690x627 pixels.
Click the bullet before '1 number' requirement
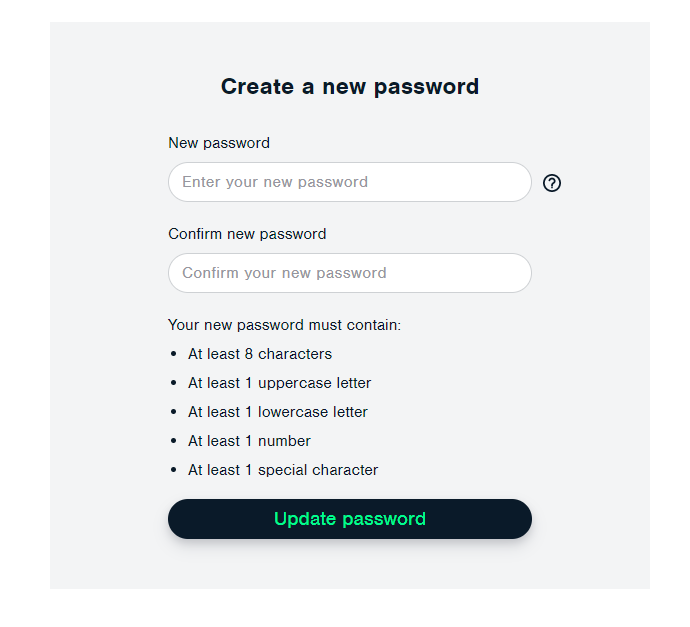173,442
